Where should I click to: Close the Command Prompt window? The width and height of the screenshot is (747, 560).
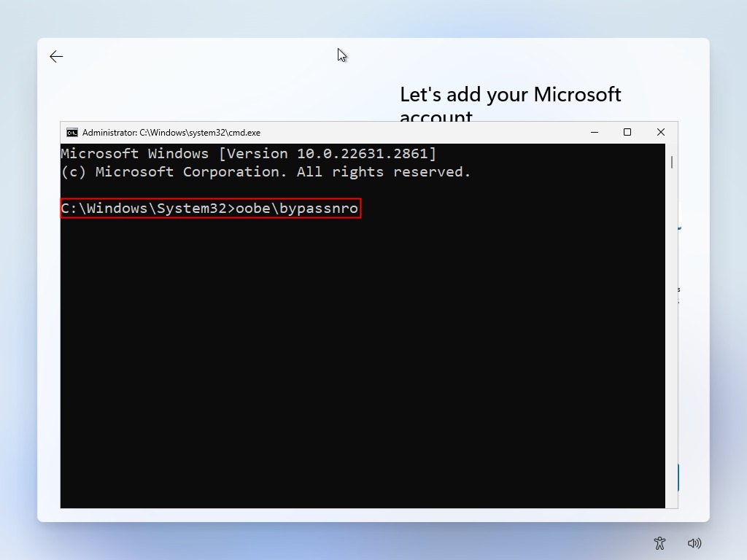(x=660, y=132)
